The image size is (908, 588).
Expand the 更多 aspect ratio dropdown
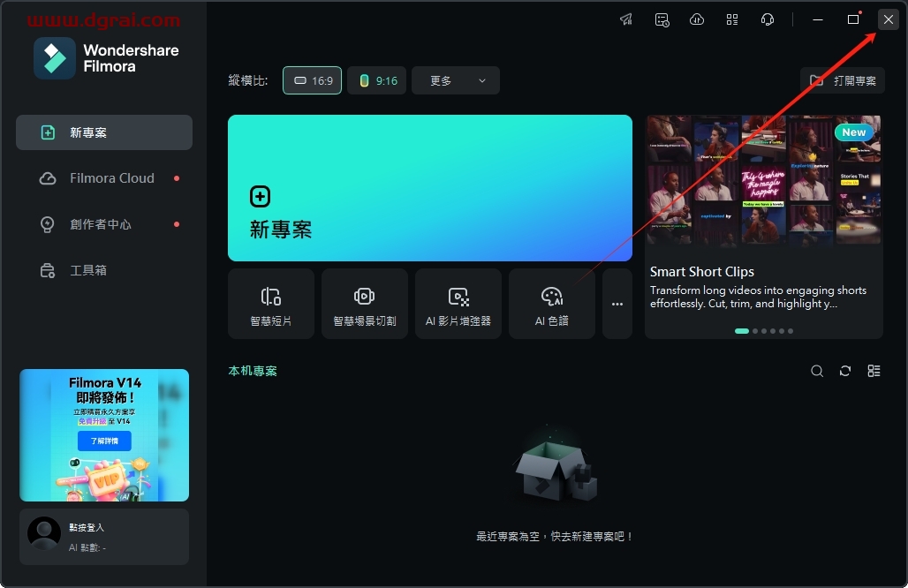[456, 80]
